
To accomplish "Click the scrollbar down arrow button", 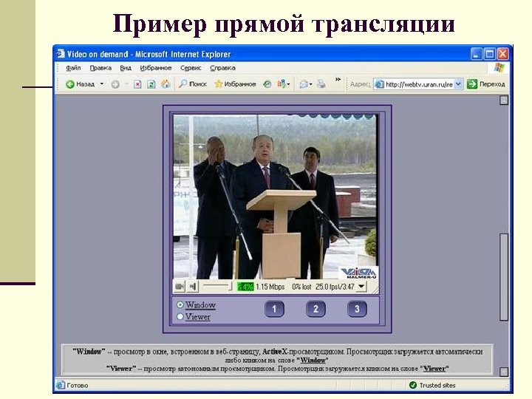I will [504, 372].
